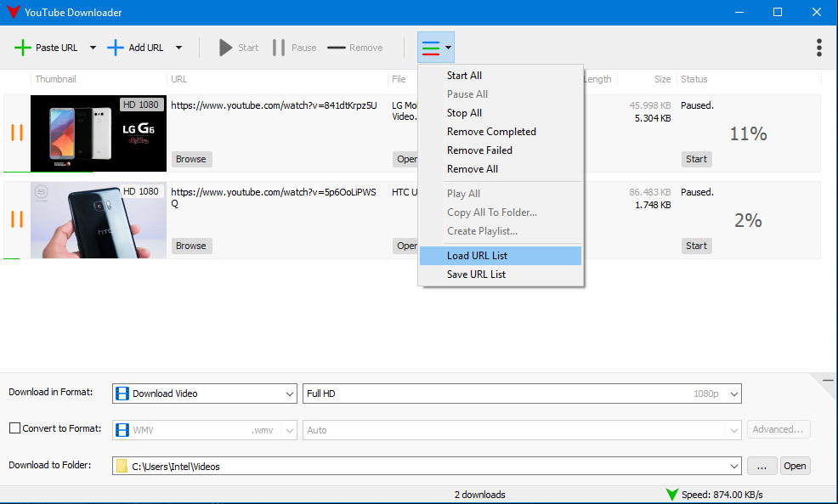Click the orange pause icon for HTC download
The height and width of the screenshot is (504, 838).
(17, 219)
